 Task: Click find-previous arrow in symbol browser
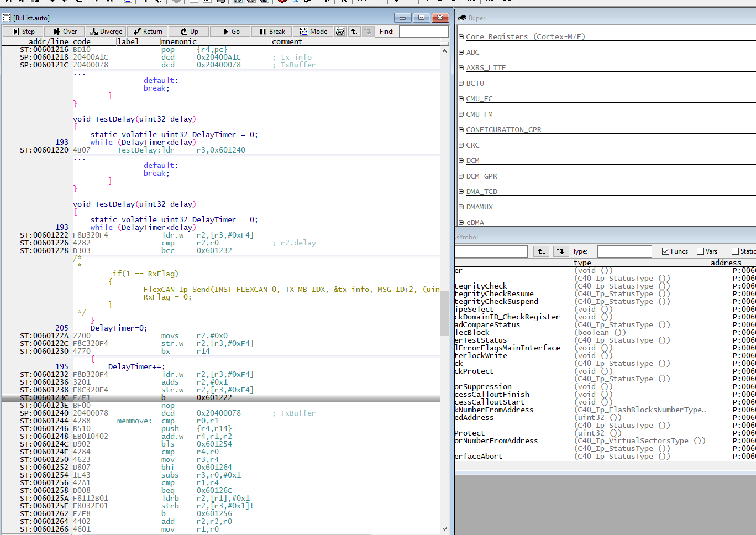[541, 251]
